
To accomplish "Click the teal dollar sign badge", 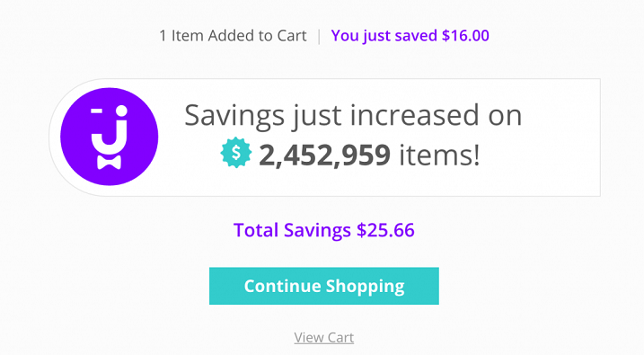I will pos(235,153).
